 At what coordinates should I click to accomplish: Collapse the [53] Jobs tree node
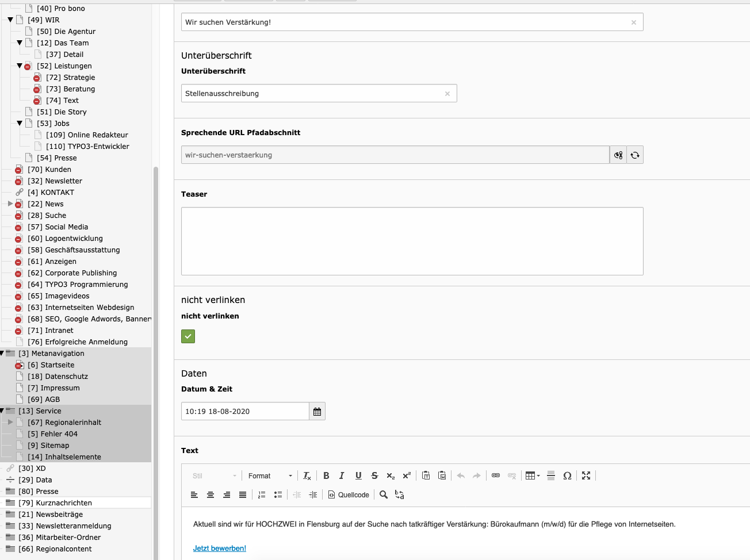(20, 123)
